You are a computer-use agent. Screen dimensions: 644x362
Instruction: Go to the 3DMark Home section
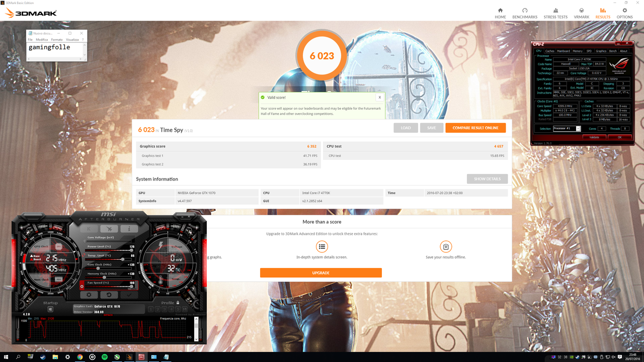(500, 13)
